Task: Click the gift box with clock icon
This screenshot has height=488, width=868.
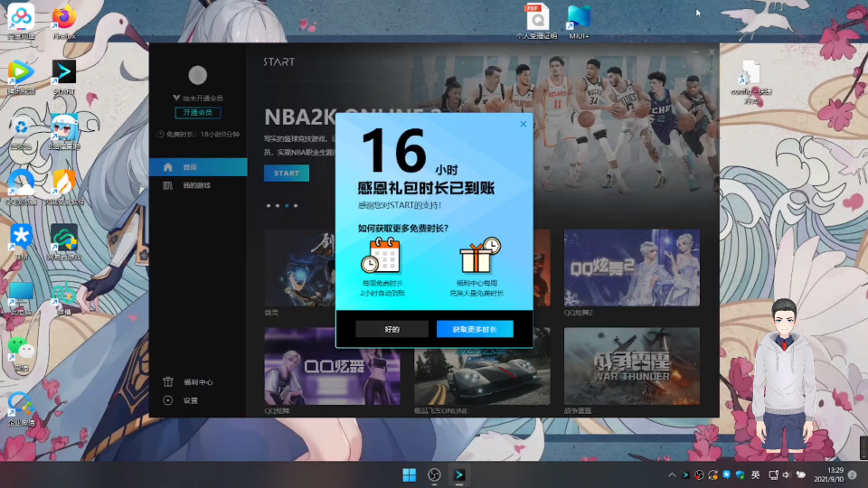Action: point(479,255)
